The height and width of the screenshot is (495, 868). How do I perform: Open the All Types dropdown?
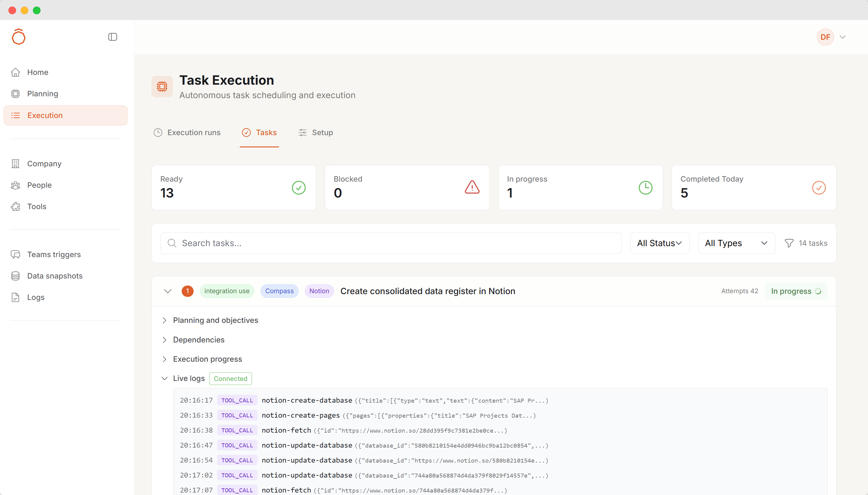point(736,243)
